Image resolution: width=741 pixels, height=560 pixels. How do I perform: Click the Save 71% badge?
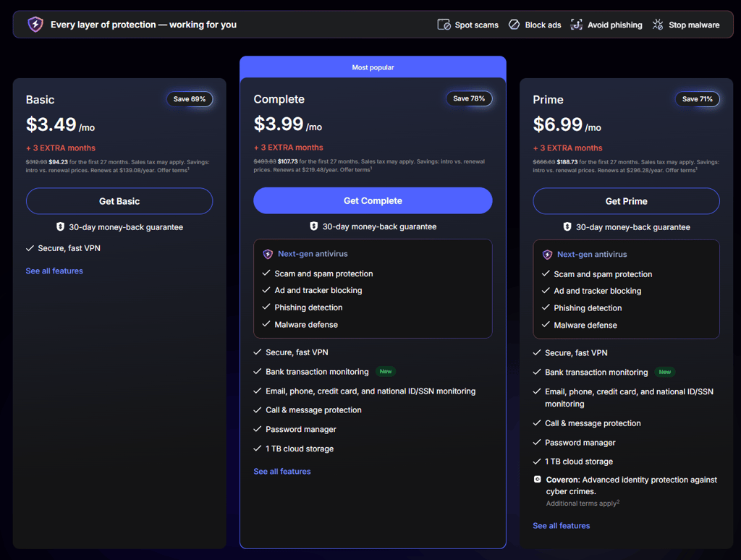(698, 99)
